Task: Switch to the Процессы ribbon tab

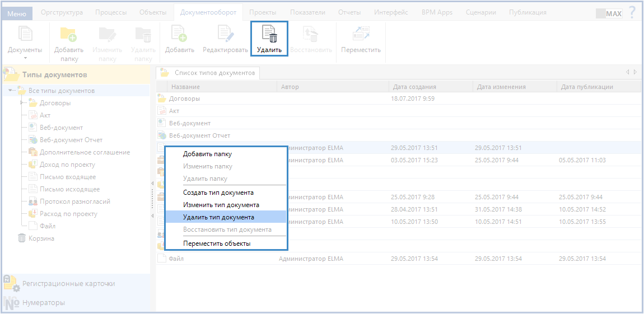Action: point(111,12)
